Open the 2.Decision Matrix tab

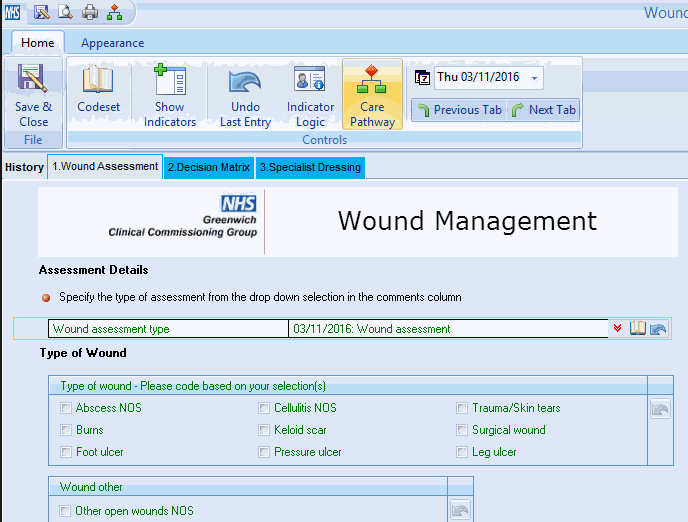(208, 167)
